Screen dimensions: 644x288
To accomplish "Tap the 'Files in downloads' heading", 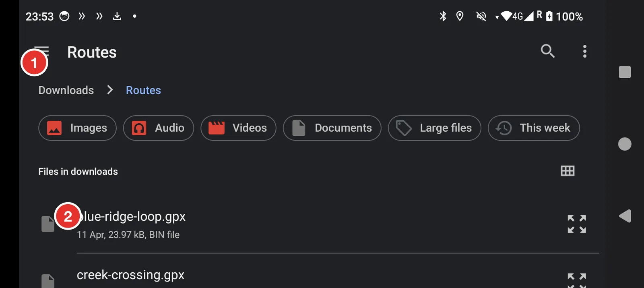I will pyautogui.click(x=78, y=172).
